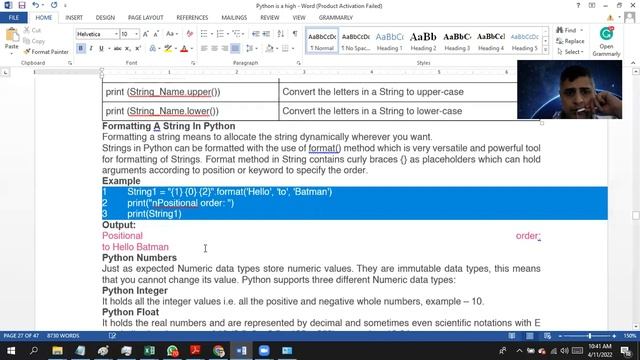Expand the numbering dropdown arrow

[x=228, y=34]
